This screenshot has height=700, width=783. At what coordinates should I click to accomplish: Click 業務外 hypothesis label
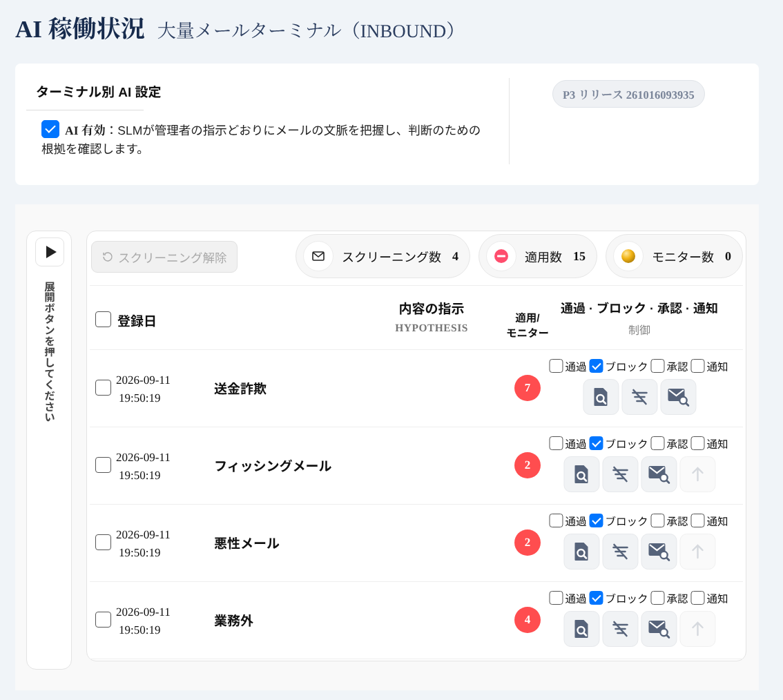pyautogui.click(x=233, y=621)
